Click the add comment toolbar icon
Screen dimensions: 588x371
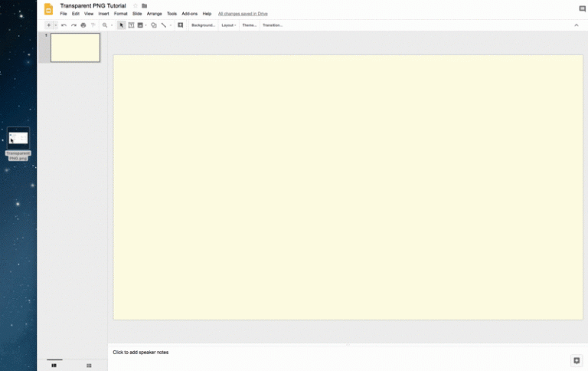[181, 25]
